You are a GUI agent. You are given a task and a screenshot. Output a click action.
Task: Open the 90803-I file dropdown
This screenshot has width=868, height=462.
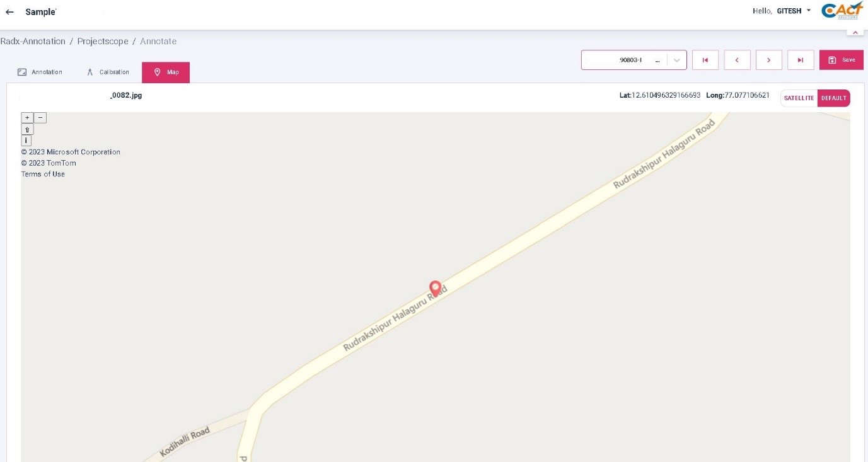tap(634, 60)
